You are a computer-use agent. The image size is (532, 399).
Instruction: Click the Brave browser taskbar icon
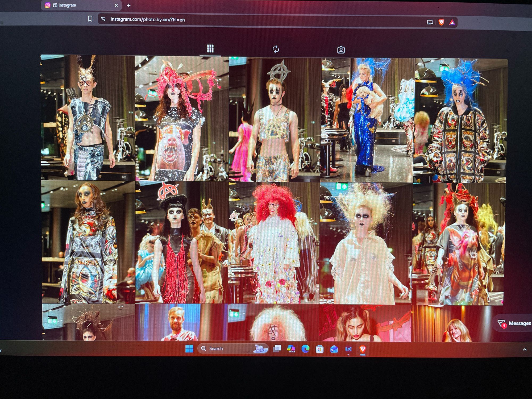pyautogui.click(x=363, y=349)
